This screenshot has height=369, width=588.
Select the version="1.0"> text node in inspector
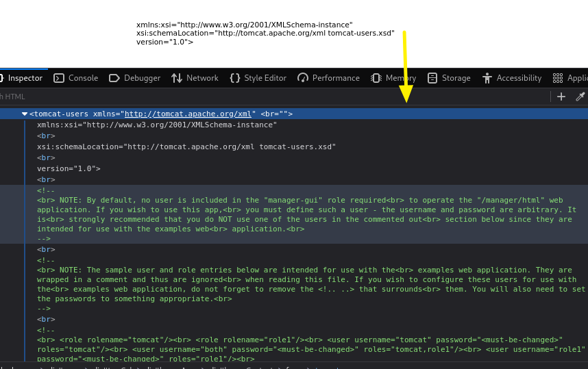[x=69, y=168]
